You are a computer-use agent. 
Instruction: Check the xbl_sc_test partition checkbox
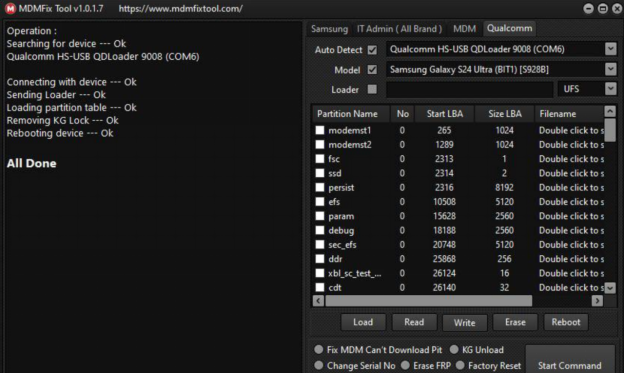[x=320, y=273]
